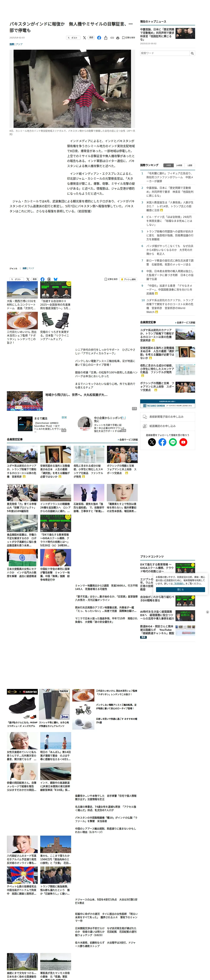Open the 大丸松坂屋 banner ad

tap(72, 401)
